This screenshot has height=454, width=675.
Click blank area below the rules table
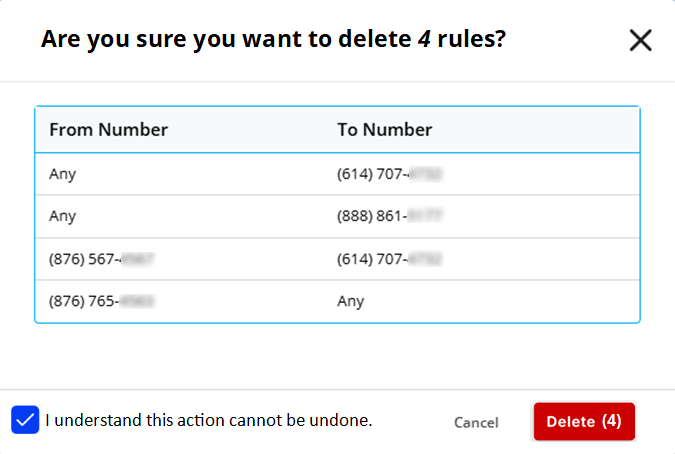[337, 355]
